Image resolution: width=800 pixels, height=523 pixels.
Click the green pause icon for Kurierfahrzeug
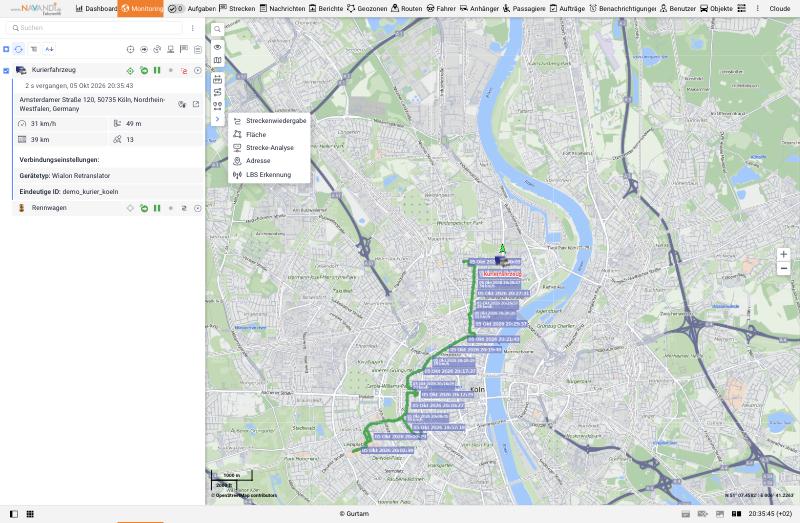coord(157,71)
